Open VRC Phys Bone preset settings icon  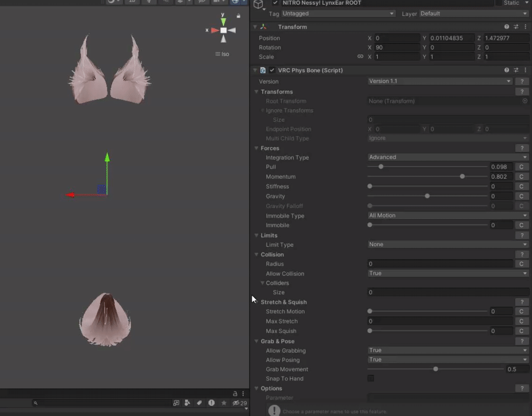pyautogui.click(x=516, y=70)
